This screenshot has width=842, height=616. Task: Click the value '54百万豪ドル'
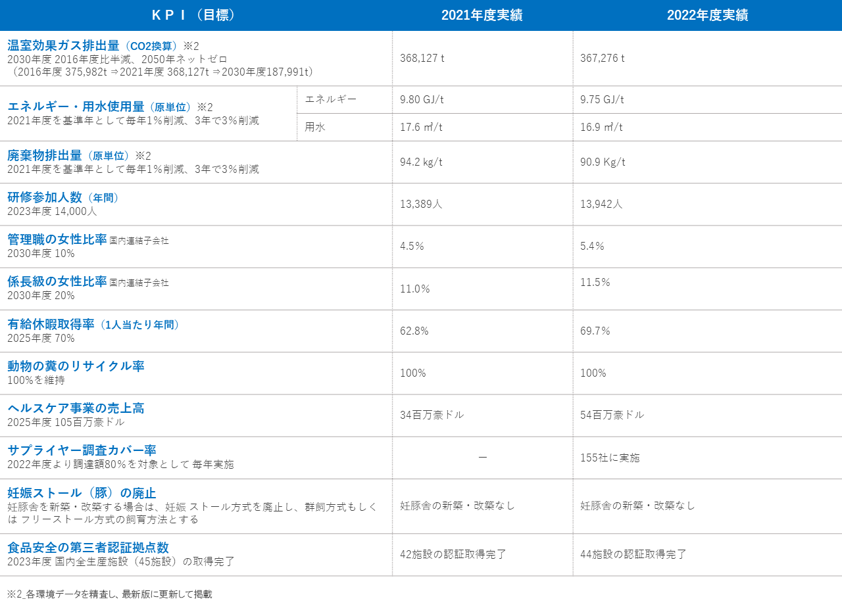pos(612,415)
